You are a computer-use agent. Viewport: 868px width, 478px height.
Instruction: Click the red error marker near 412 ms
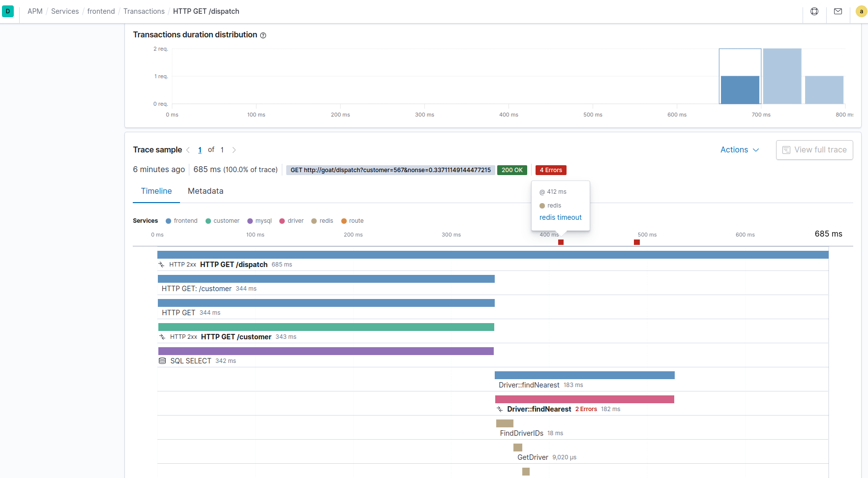tap(561, 242)
